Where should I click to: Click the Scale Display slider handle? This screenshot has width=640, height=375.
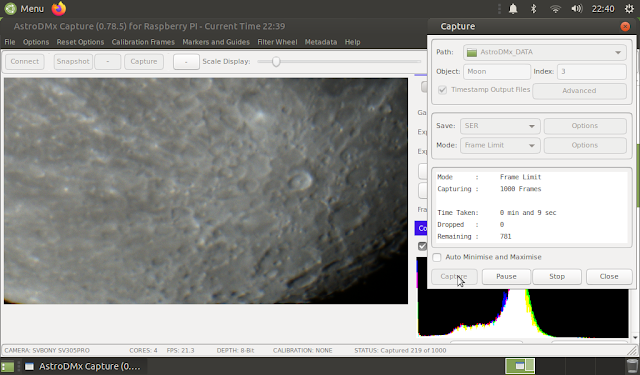coord(276,62)
